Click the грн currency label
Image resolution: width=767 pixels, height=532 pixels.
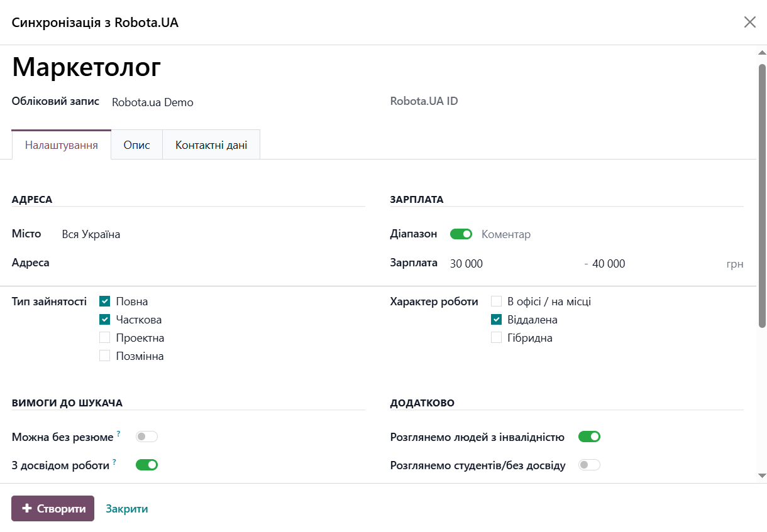pyautogui.click(x=734, y=264)
